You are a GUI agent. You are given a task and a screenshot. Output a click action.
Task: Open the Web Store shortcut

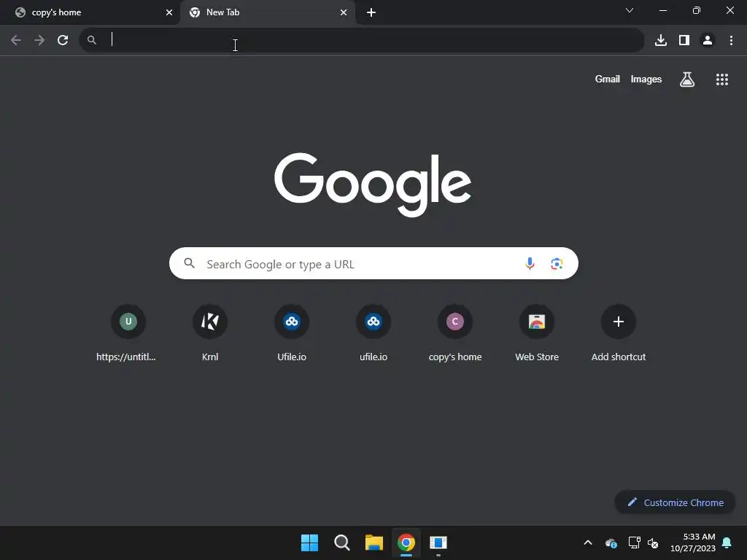click(x=537, y=333)
